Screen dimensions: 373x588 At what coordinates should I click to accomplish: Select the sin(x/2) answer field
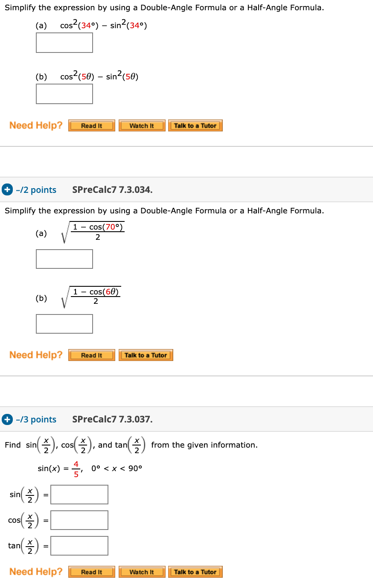click(79, 495)
